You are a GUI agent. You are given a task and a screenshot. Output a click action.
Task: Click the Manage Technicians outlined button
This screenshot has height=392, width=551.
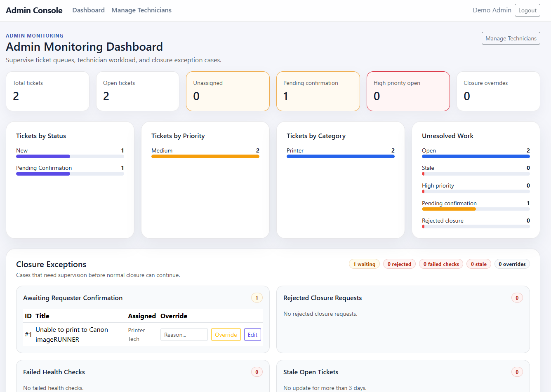[x=511, y=38]
